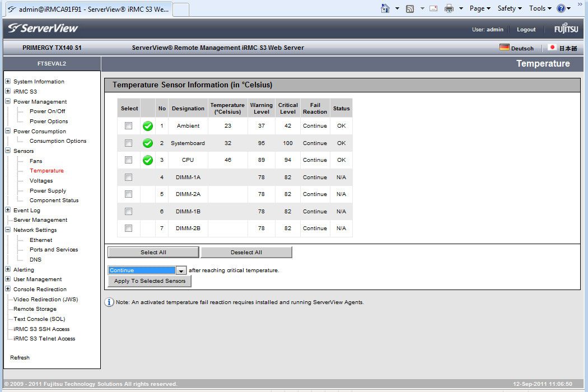
Task: Click the ServerView logo
Action: pos(43,28)
